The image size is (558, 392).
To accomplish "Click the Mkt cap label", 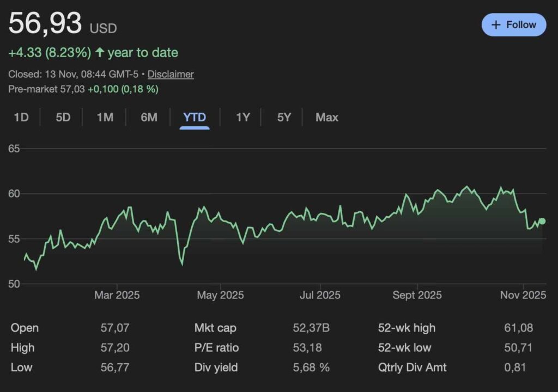I will (x=215, y=328).
